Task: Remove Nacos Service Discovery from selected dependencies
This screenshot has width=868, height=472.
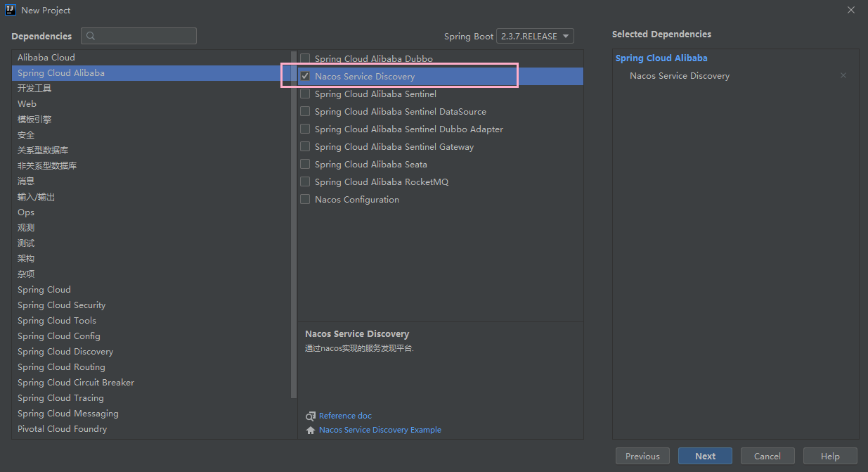Action: point(843,76)
